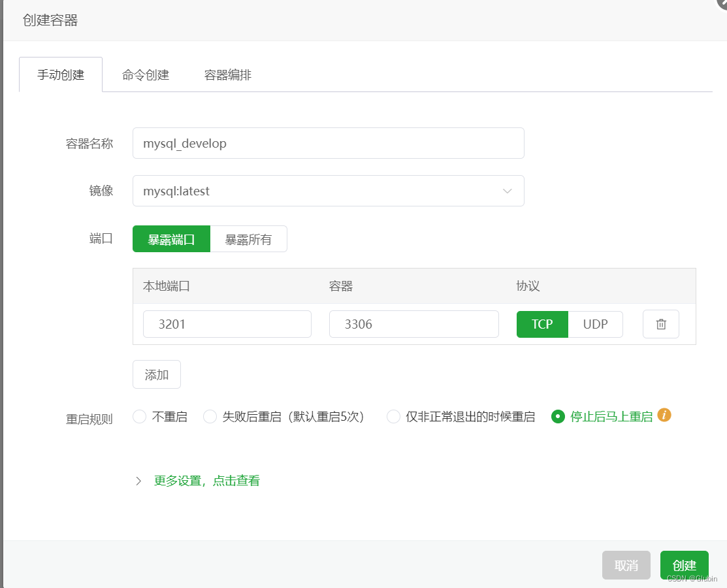Switch to 容器编排 tab

228,74
